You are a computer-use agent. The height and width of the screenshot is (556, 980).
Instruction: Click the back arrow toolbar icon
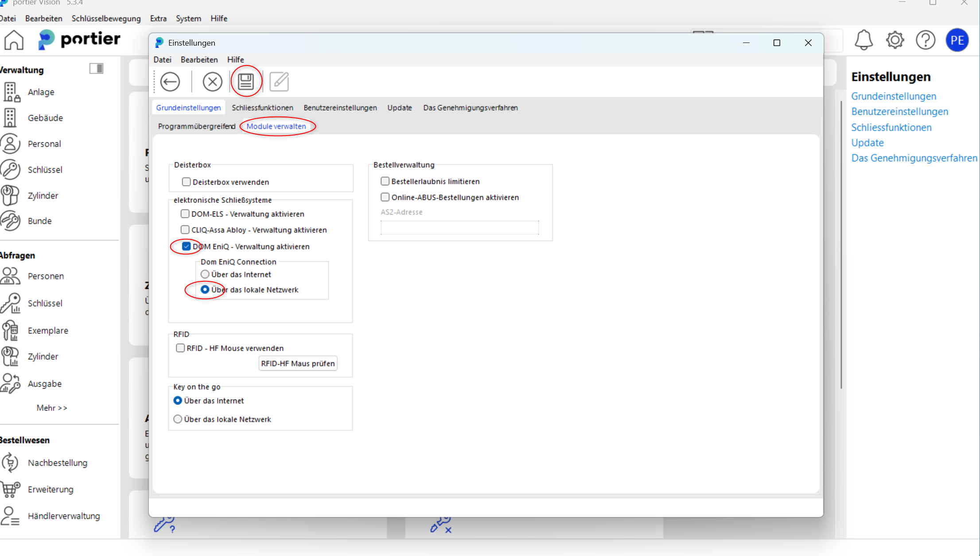pos(170,82)
